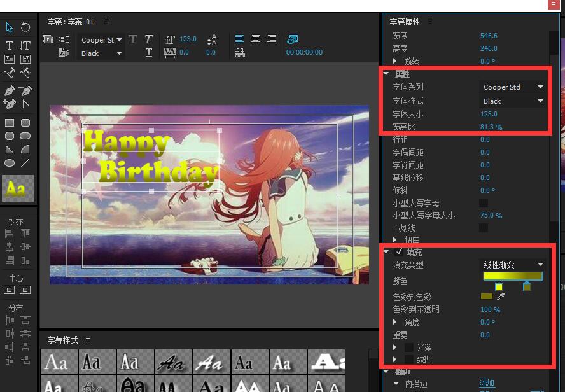Enable the 纹理 texture checkbox

(x=409, y=359)
